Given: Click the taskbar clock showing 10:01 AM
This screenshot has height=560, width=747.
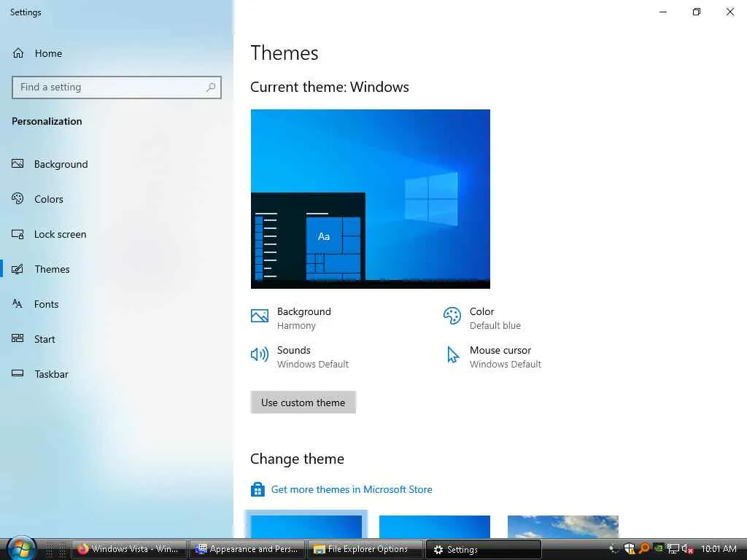Looking at the screenshot, I should [719, 548].
